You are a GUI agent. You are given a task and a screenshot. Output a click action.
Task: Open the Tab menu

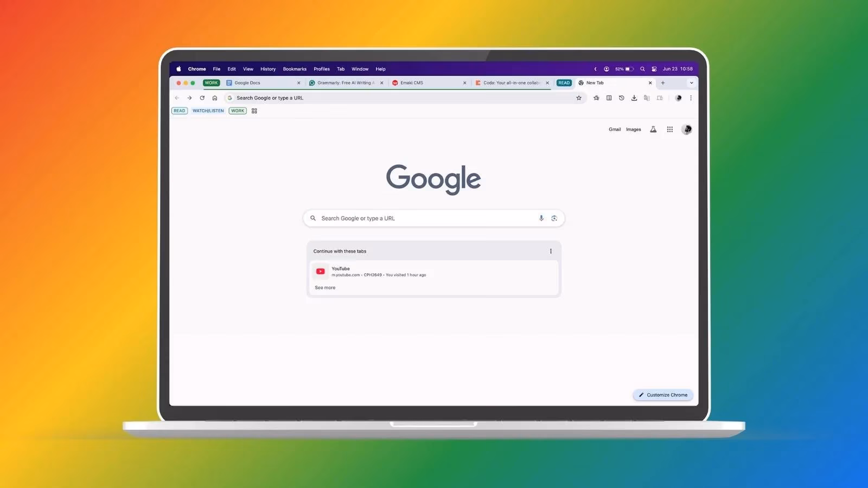tap(341, 69)
